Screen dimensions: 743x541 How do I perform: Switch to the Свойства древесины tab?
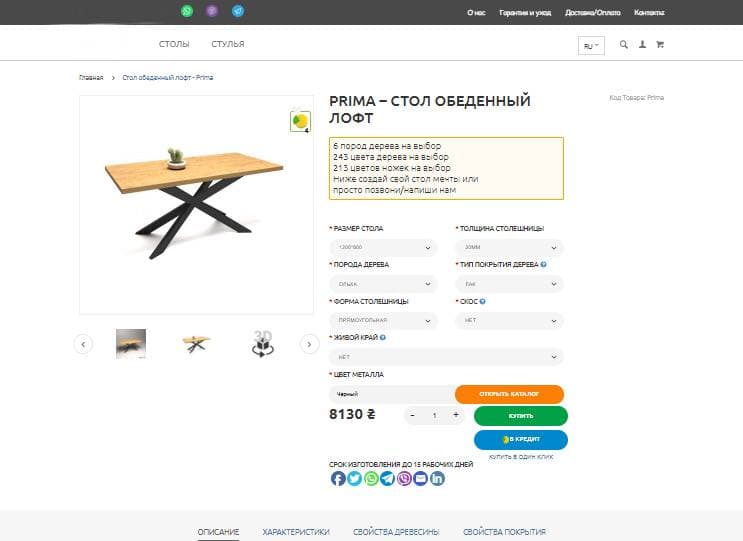pyautogui.click(x=396, y=532)
